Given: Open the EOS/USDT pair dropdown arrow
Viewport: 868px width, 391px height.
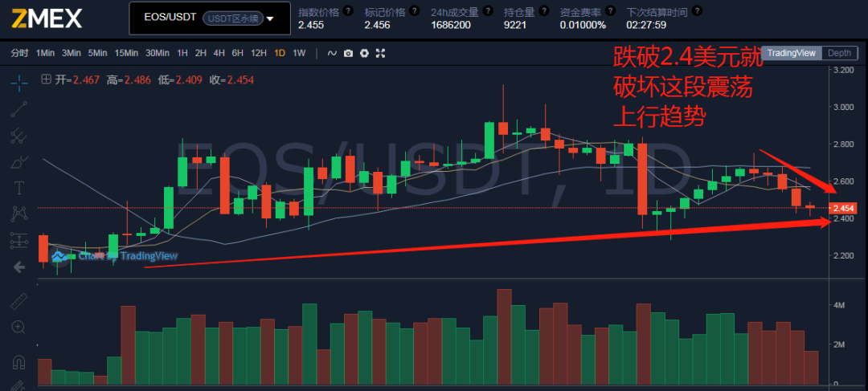Looking at the screenshot, I should pos(270,18).
